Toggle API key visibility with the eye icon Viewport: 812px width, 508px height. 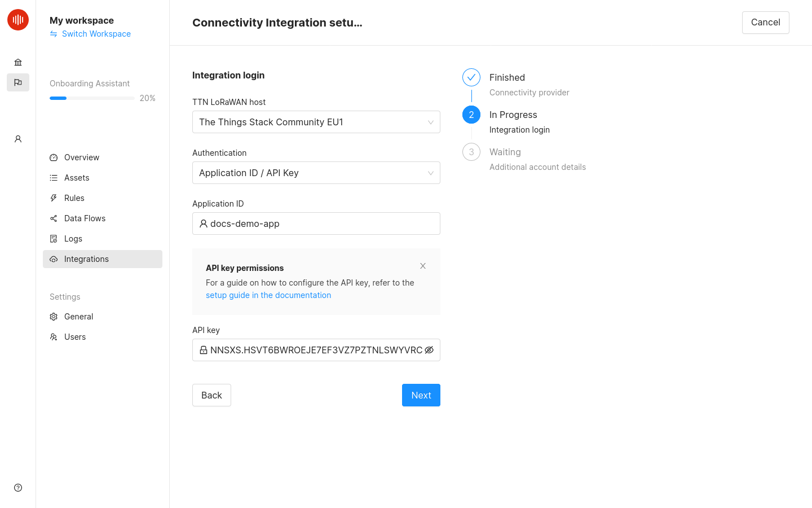[x=429, y=350]
